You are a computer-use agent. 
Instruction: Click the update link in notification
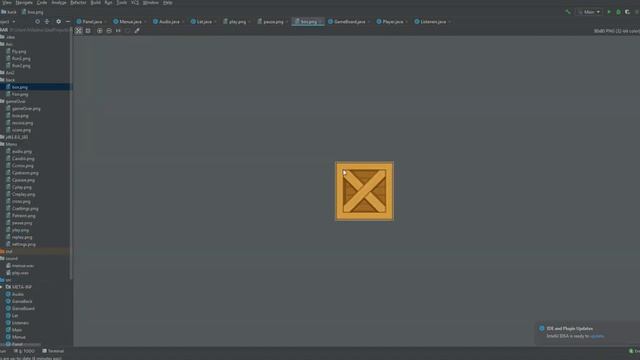[597, 336]
